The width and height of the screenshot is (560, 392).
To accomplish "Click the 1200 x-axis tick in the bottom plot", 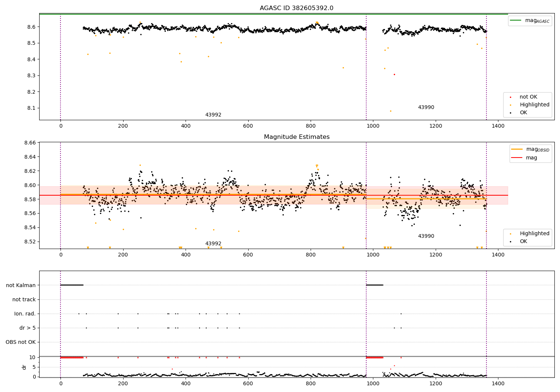I will tap(436, 383).
